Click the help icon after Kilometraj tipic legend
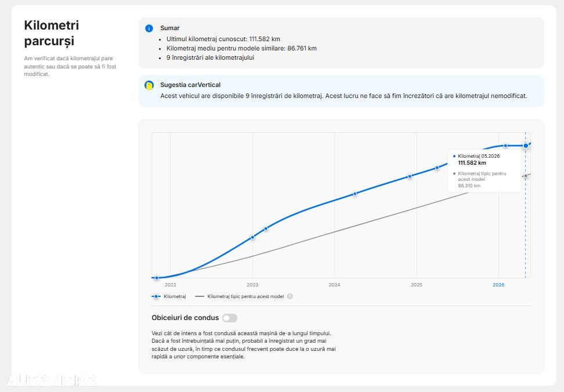Image resolution: width=564 pixels, height=392 pixels. tap(290, 296)
